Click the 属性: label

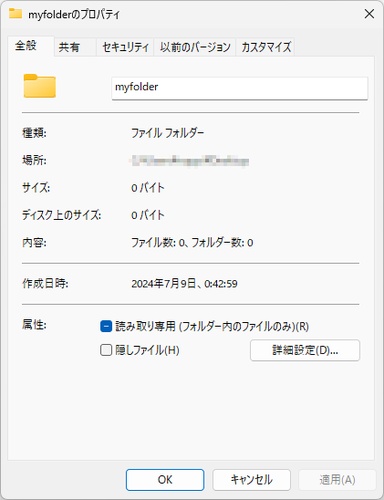point(34,324)
